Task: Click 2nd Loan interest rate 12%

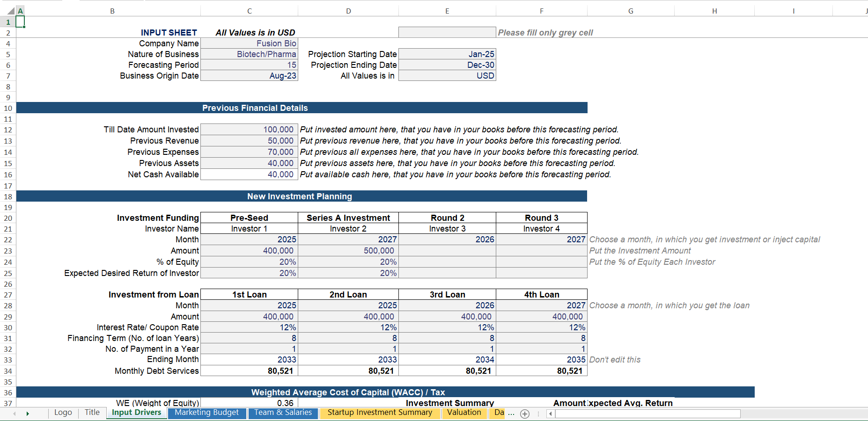Action: [348, 327]
